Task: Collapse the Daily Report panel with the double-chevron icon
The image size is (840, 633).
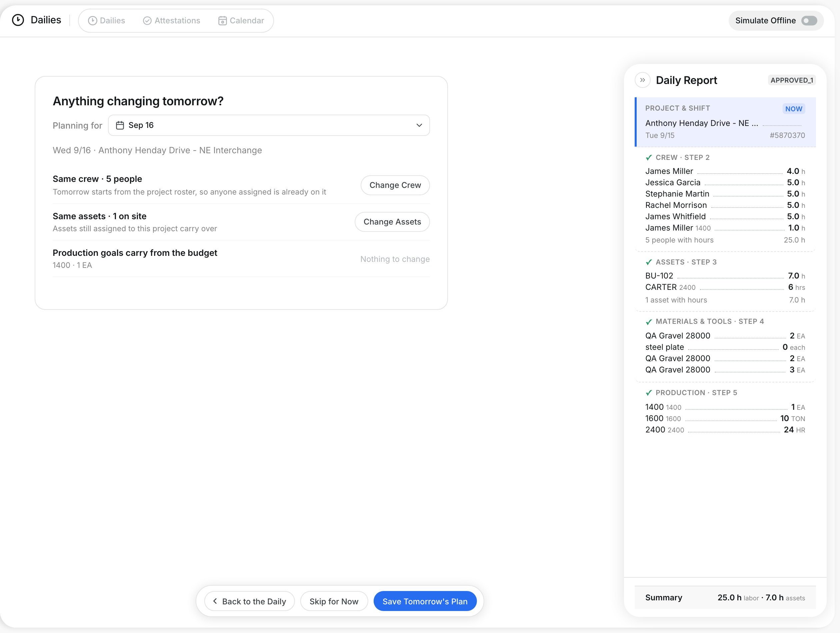Action: pyautogui.click(x=643, y=80)
